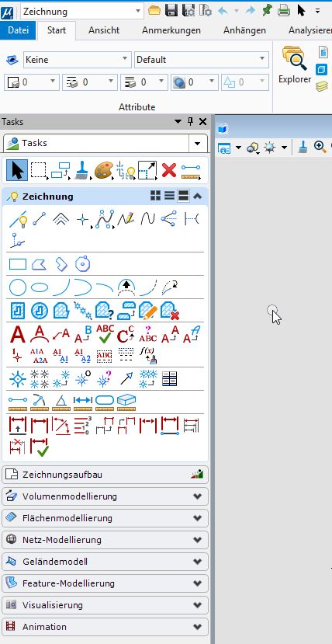This screenshot has width=332, height=644.
Task: Open the Default level dropdown
Action: pos(202,60)
